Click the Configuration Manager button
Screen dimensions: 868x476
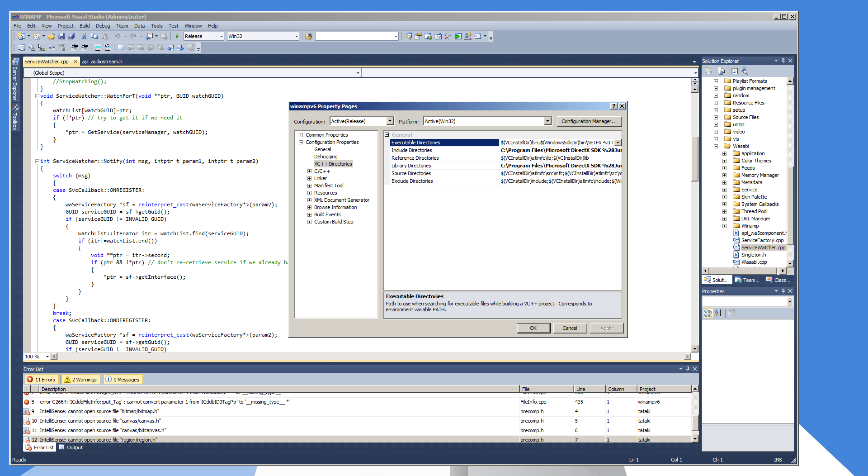coord(589,121)
